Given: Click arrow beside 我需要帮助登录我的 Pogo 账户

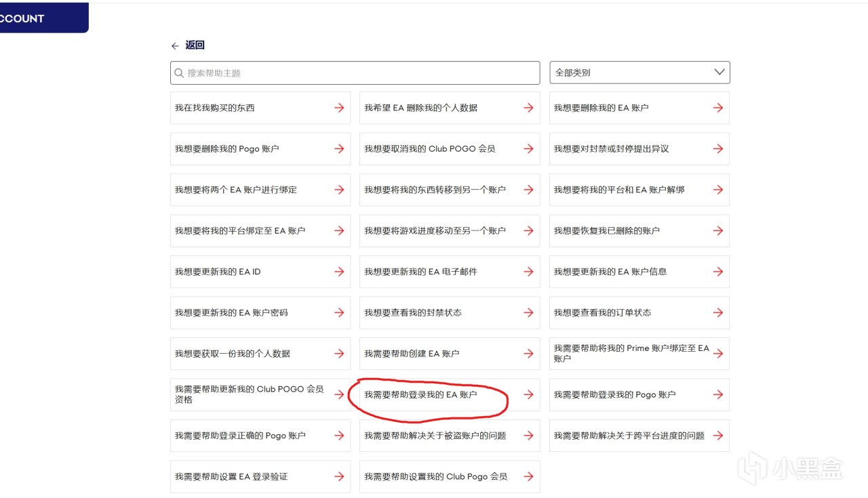Looking at the screenshot, I should coord(717,395).
